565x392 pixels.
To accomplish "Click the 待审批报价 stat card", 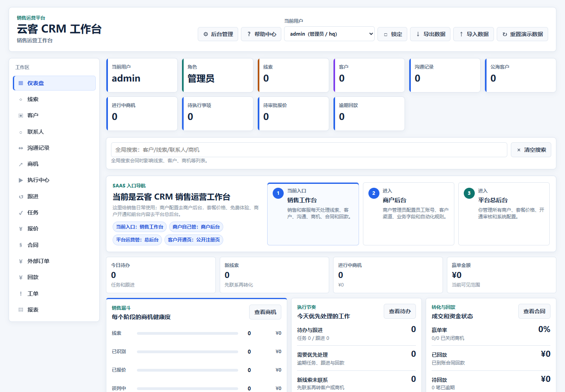I will (293, 114).
